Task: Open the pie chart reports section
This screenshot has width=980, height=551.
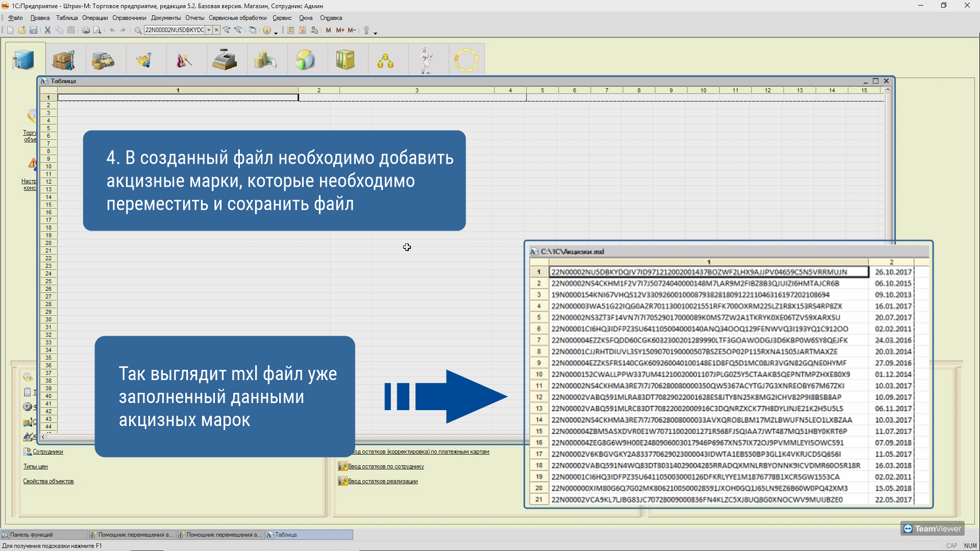Action: click(x=305, y=60)
